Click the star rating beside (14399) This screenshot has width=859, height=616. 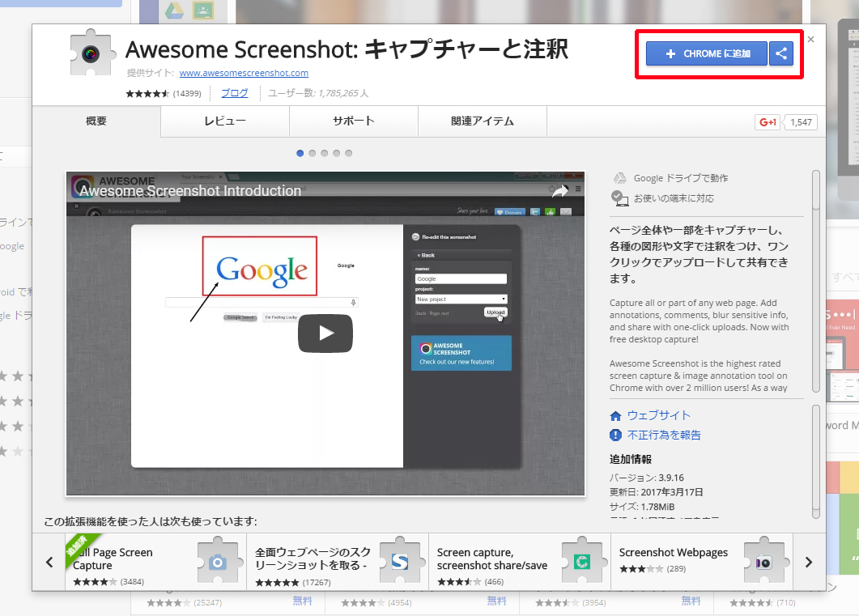(x=147, y=94)
